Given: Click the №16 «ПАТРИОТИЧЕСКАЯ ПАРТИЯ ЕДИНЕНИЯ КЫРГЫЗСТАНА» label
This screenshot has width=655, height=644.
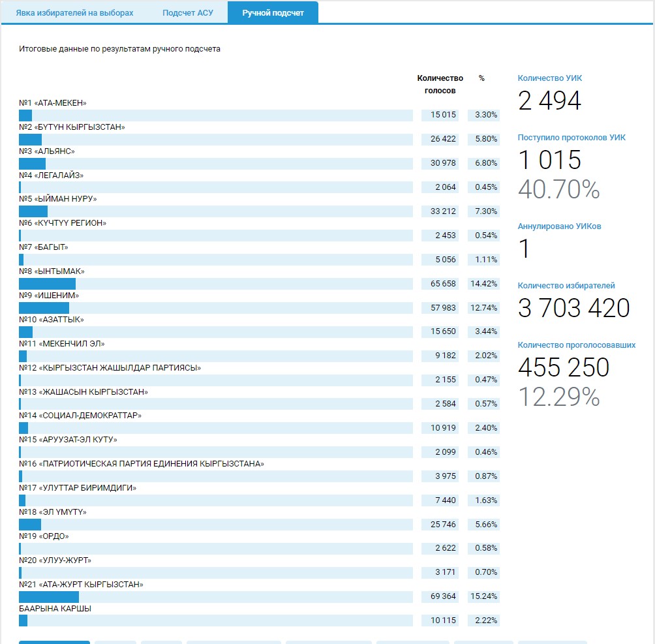Looking at the screenshot, I should (142, 464).
